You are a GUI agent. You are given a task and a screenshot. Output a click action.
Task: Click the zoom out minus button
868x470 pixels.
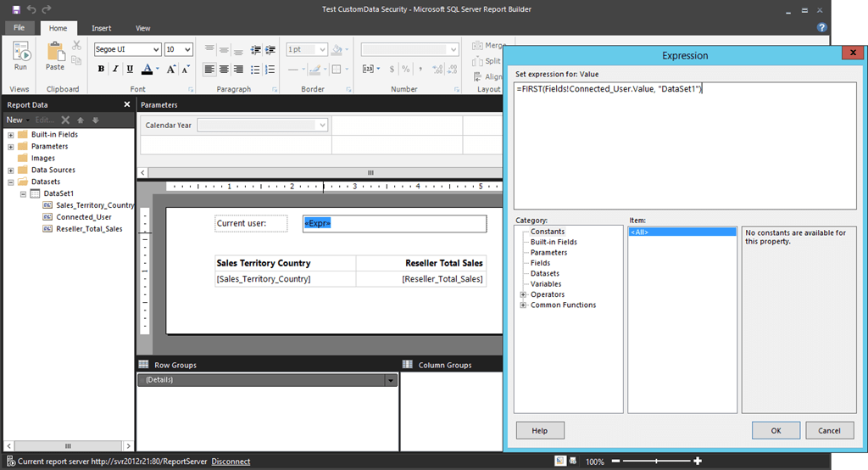click(615, 461)
